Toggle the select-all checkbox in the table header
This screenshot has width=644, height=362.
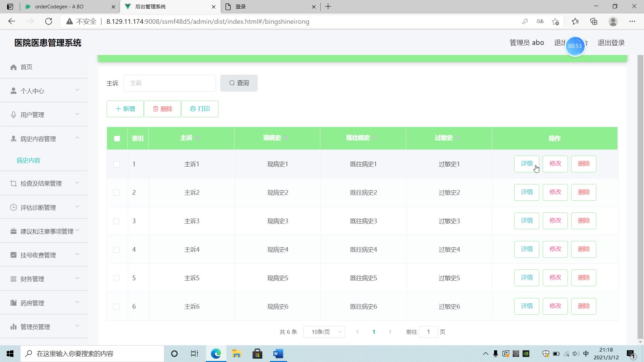coord(117,138)
